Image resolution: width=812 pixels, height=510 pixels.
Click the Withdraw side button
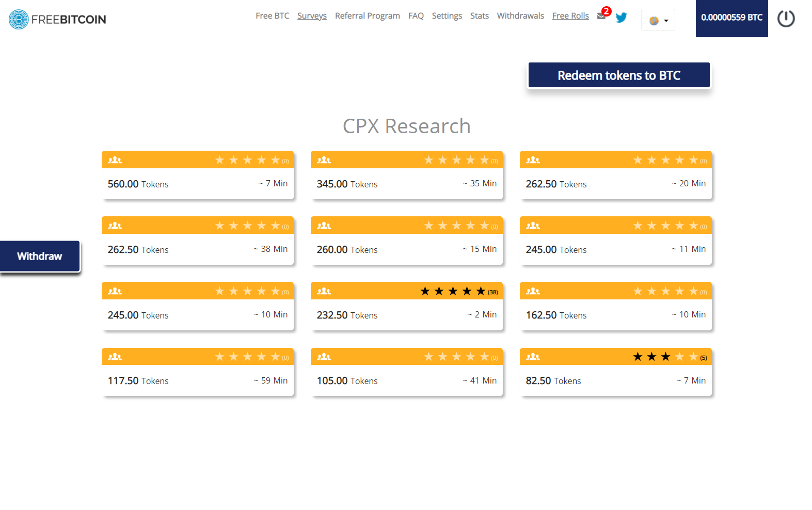(40, 256)
